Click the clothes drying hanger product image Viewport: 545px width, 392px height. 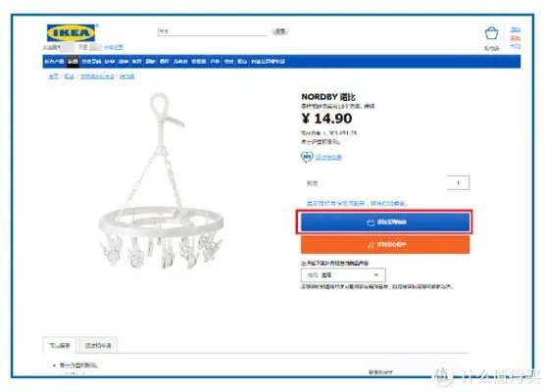point(161,180)
